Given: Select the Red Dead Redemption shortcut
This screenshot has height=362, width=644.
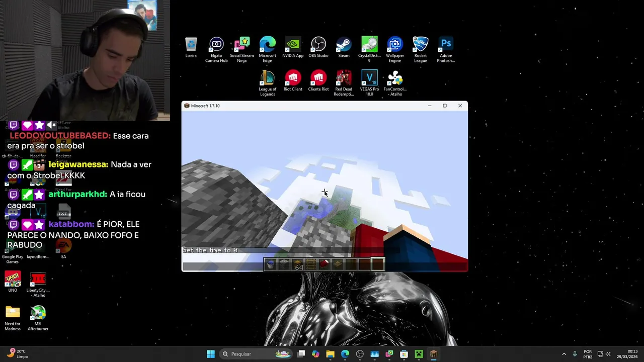Looking at the screenshot, I should click(344, 83).
